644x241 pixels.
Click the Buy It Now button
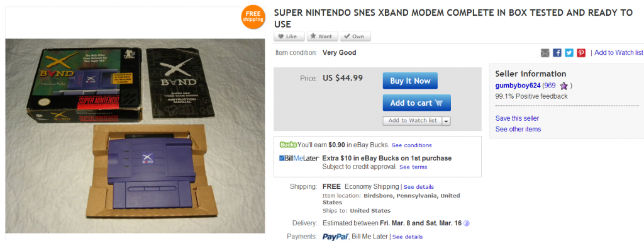[410, 81]
